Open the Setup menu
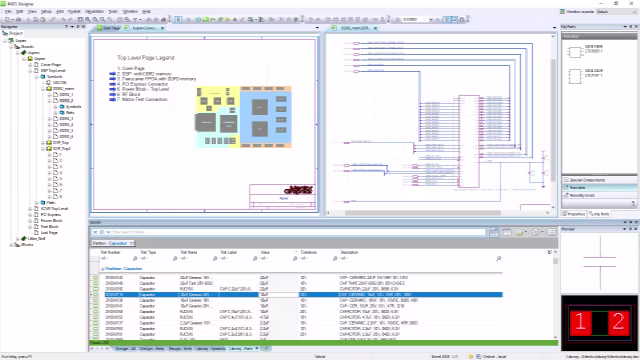Image resolution: width=640 pixels, height=360 pixels. point(46,11)
